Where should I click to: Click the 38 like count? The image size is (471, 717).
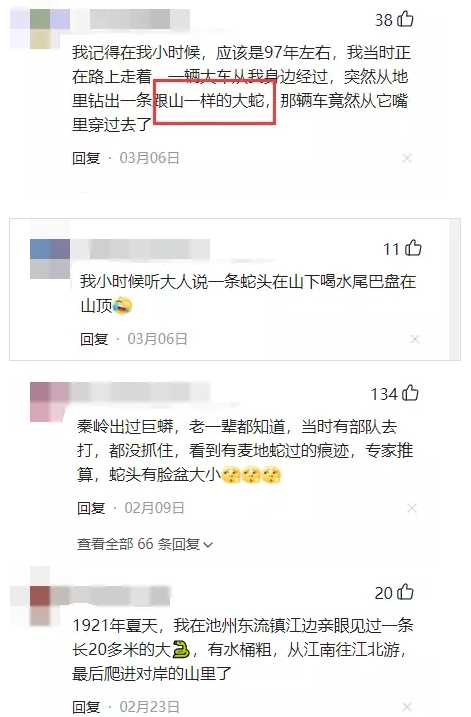click(x=384, y=20)
